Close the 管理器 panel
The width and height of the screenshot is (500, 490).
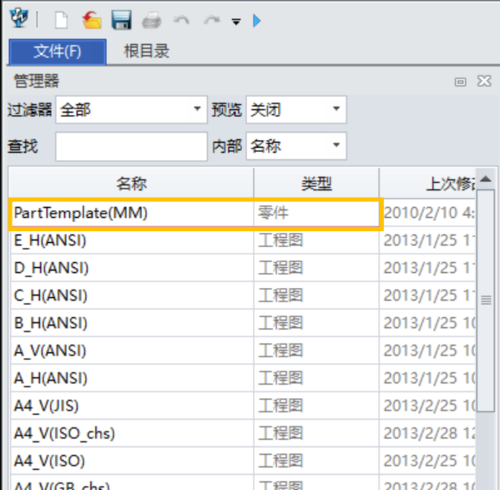pyautogui.click(x=484, y=81)
